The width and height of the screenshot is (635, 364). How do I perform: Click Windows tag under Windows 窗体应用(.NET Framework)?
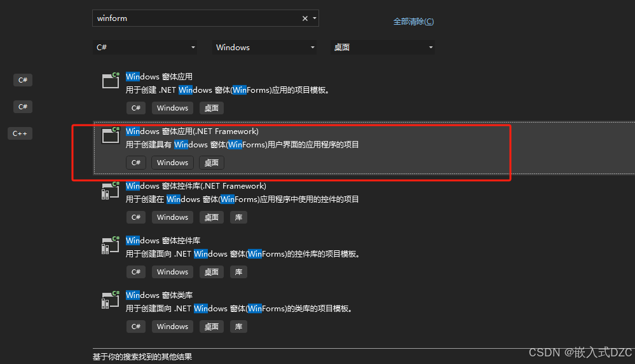coord(172,163)
